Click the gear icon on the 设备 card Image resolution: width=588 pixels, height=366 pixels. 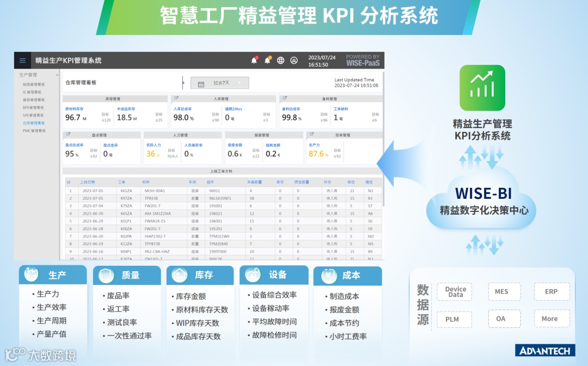[253, 275]
